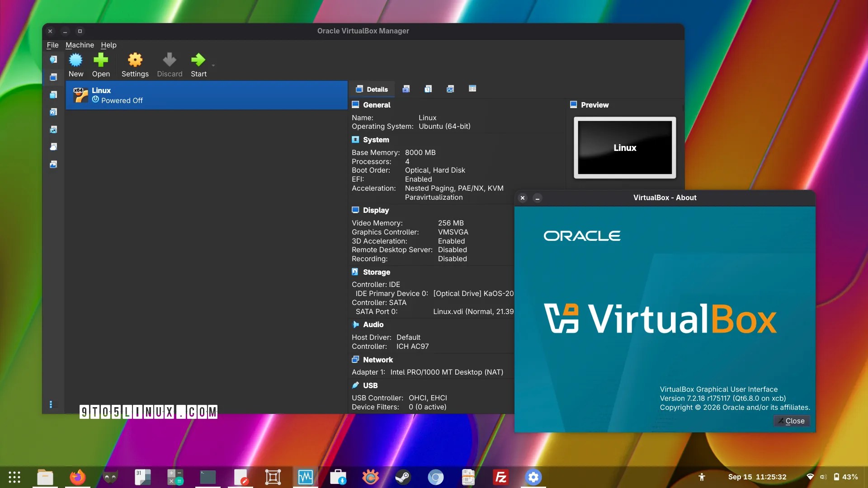Click the VMSVGA graphics controller value
Image resolution: width=868 pixels, height=488 pixels.
(x=453, y=232)
